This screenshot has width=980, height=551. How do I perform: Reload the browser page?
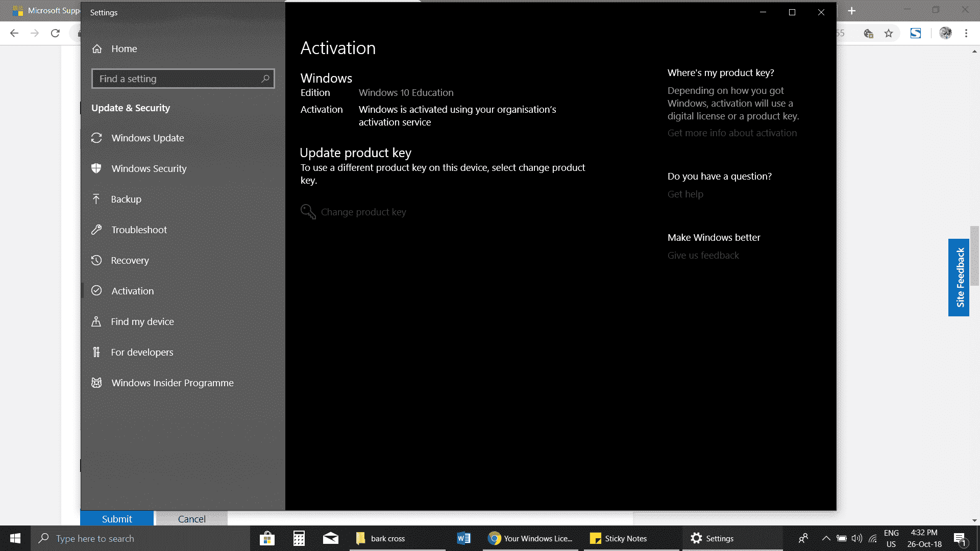pyautogui.click(x=55, y=33)
